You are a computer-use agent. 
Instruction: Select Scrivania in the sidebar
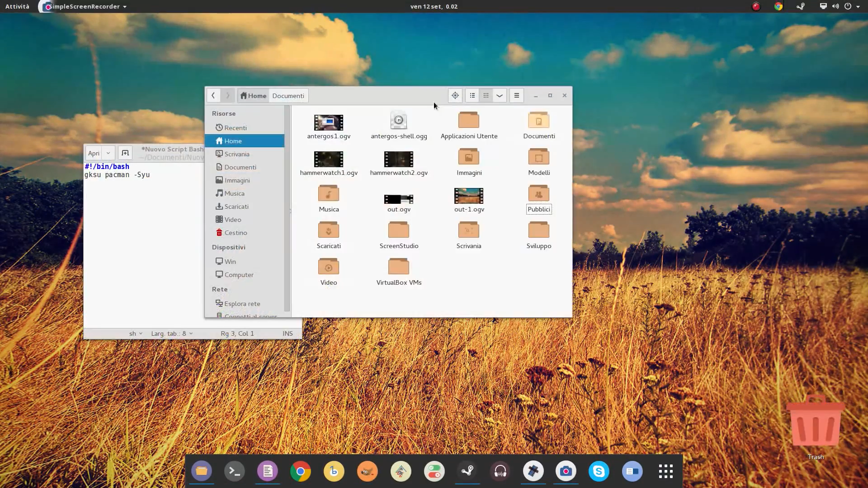(245, 154)
